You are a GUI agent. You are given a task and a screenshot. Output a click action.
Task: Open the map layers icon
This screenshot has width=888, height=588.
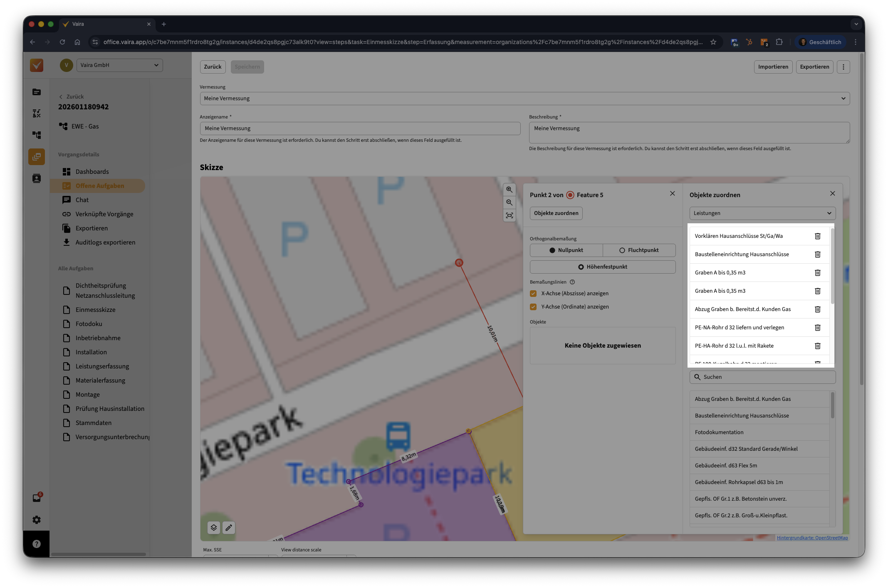point(214,528)
